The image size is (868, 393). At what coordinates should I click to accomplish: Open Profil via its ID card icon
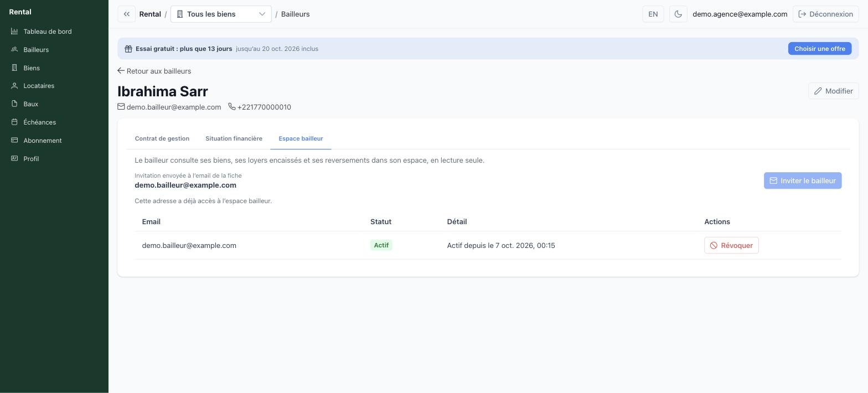(x=14, y=159)
